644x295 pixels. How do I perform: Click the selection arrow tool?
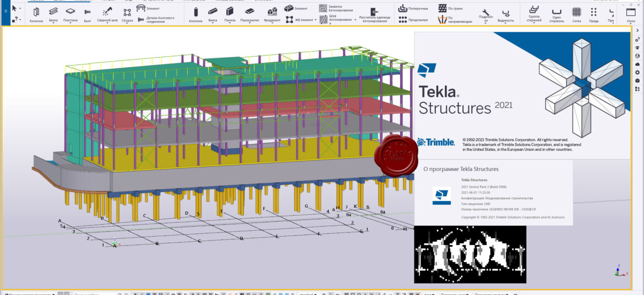pos(14,8)
